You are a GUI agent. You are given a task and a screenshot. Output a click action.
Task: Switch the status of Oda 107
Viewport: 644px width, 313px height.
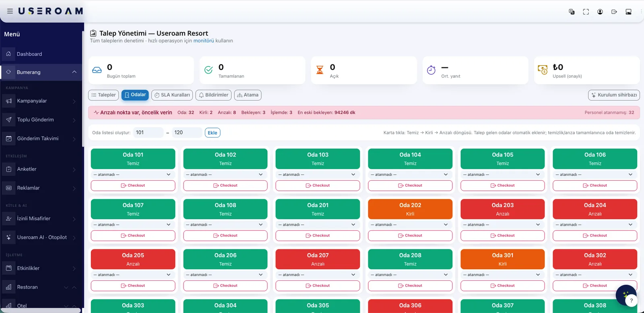pyautogui.click(x=133, y=209)
